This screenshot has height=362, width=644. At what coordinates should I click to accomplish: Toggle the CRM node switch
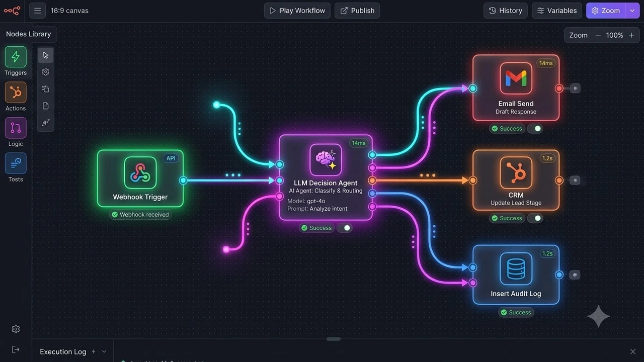point(535,218)
